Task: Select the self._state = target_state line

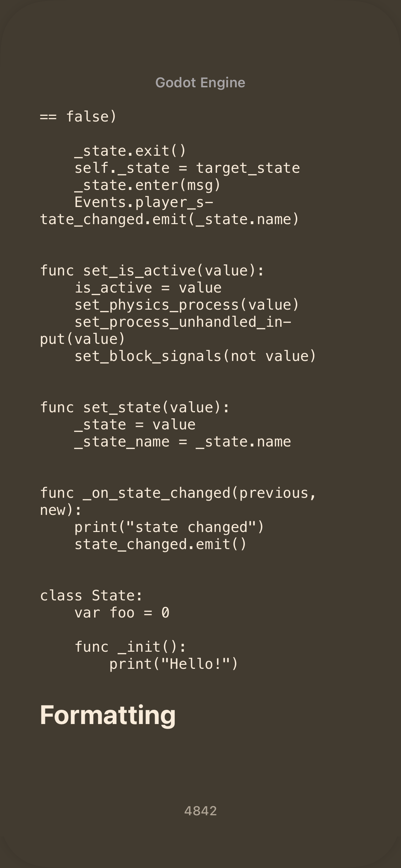Action: coord(187,168)
